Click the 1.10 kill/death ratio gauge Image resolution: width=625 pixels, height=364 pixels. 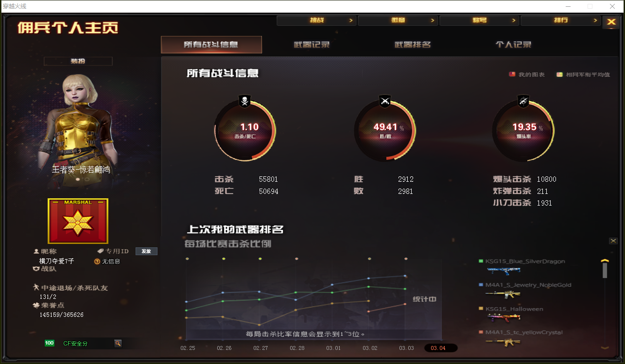tap(245, 130)
